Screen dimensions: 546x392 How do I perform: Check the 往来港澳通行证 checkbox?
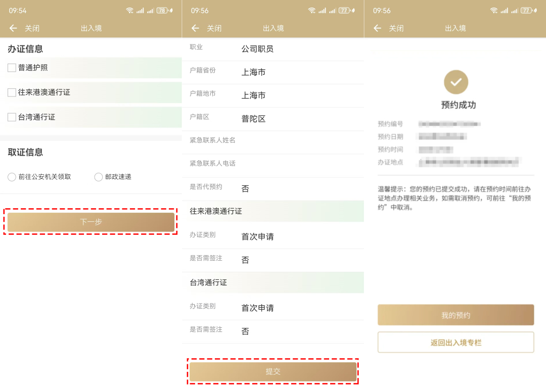[12, 92]
